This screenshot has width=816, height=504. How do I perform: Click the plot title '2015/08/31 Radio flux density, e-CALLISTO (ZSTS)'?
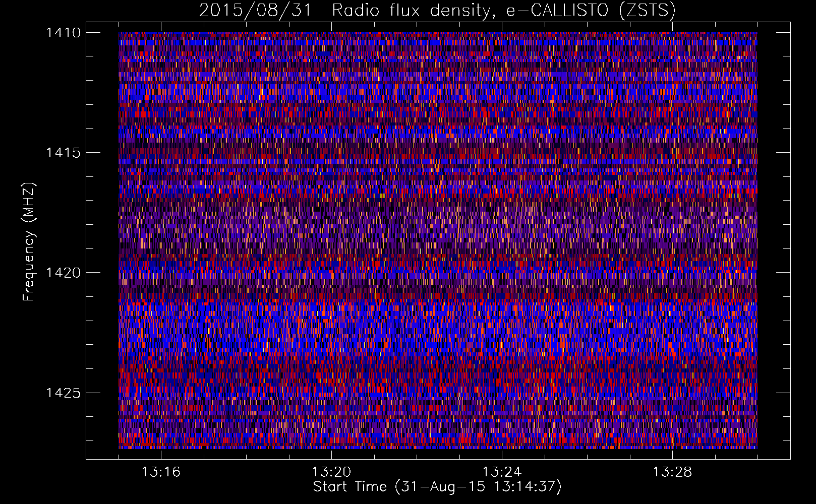pos(437,11)
